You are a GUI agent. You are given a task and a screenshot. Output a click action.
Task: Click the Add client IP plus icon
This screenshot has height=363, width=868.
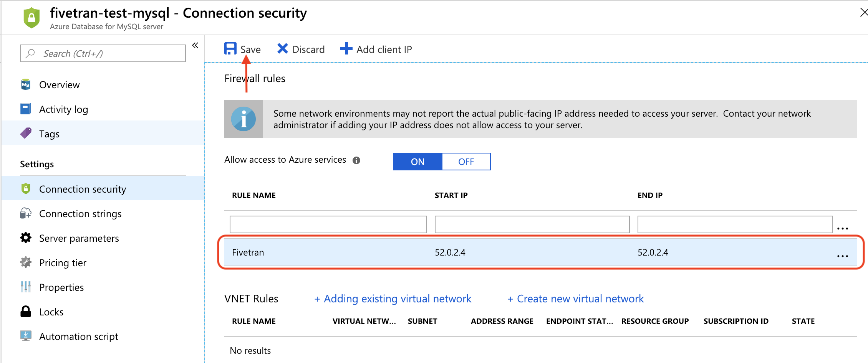click(346, 49)
